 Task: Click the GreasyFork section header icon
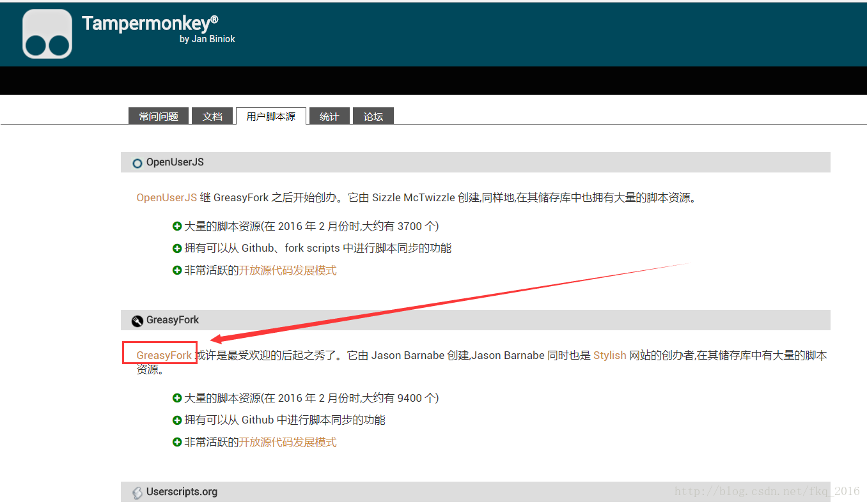pyautogui.click(x=137, y=321)
